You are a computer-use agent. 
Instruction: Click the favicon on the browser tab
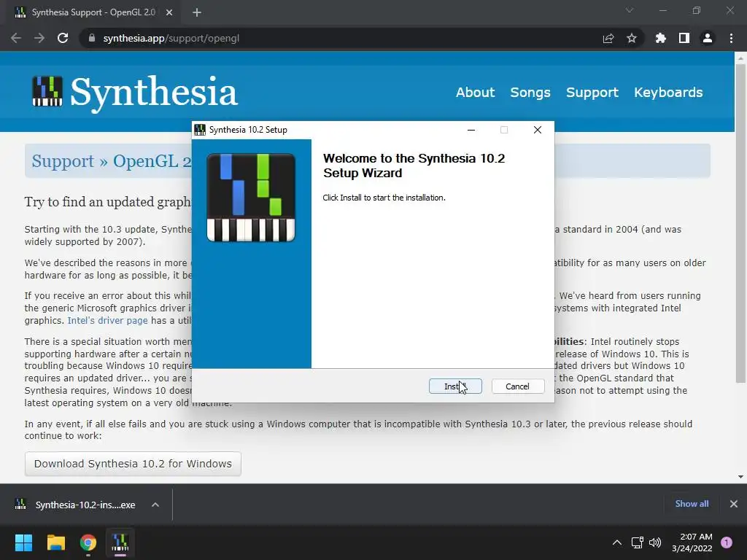[20, 12]
